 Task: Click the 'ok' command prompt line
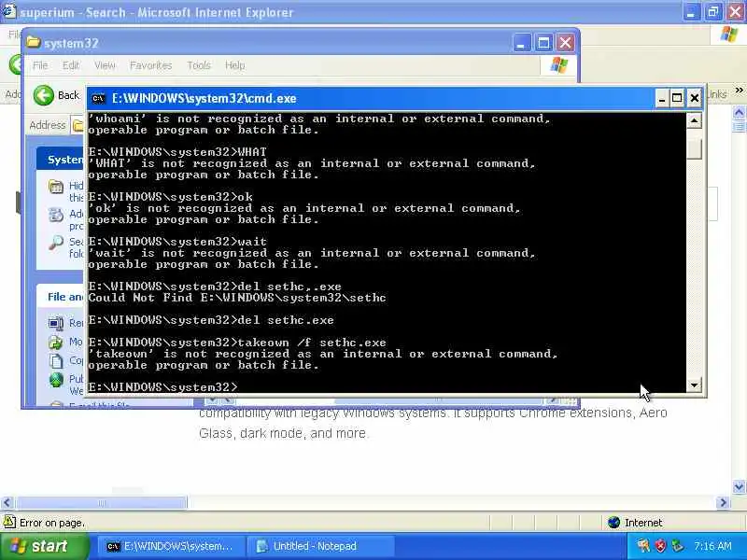tap(170, 197)
